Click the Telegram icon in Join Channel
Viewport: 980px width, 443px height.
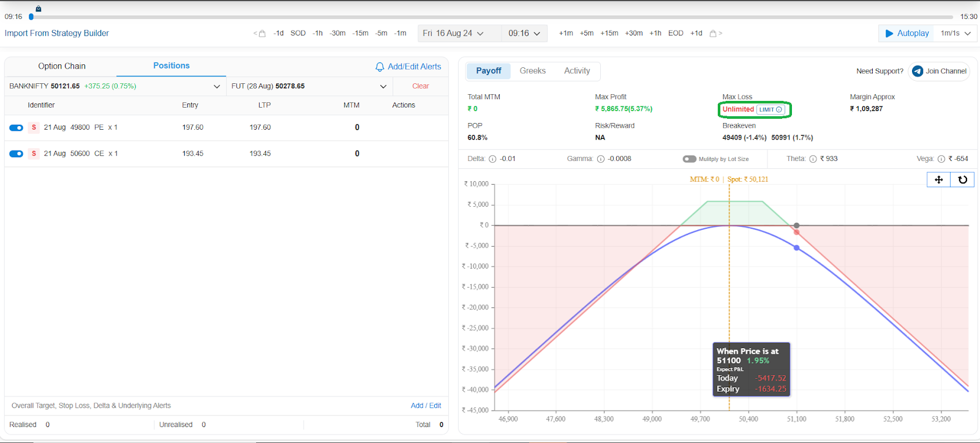pos(918,71)
